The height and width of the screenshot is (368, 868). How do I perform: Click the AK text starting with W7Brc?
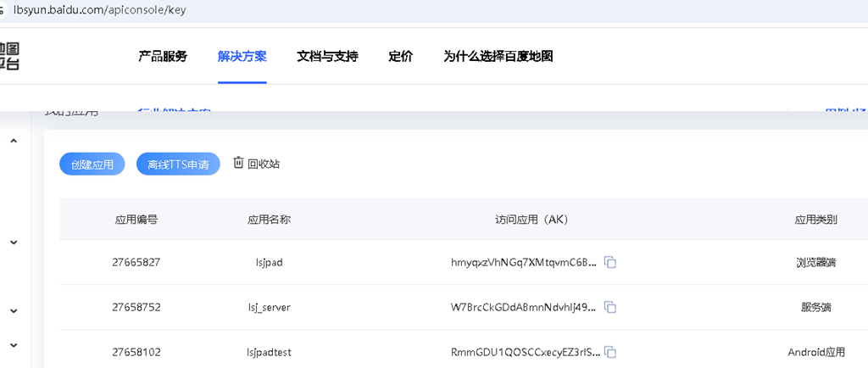[524, 307]
